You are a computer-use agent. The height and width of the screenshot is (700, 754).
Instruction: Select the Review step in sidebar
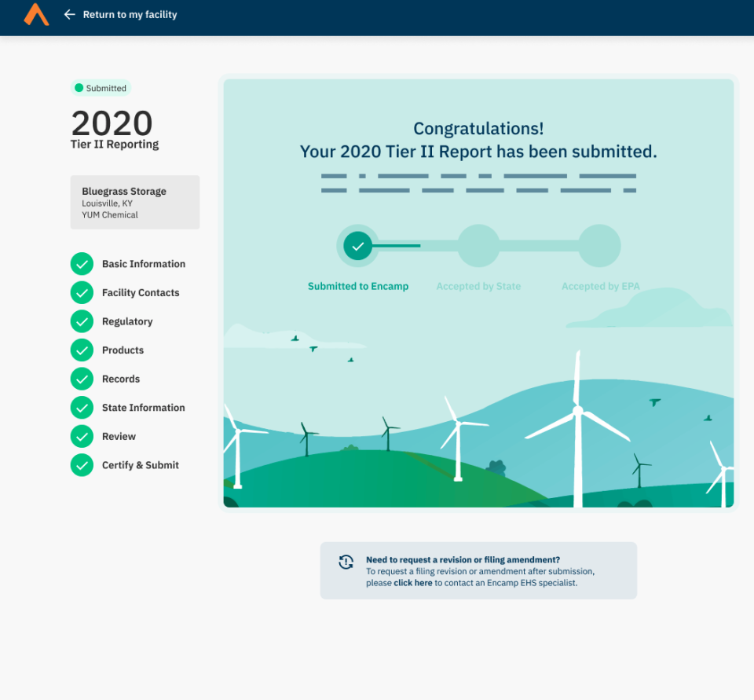(x=118, y=436)
